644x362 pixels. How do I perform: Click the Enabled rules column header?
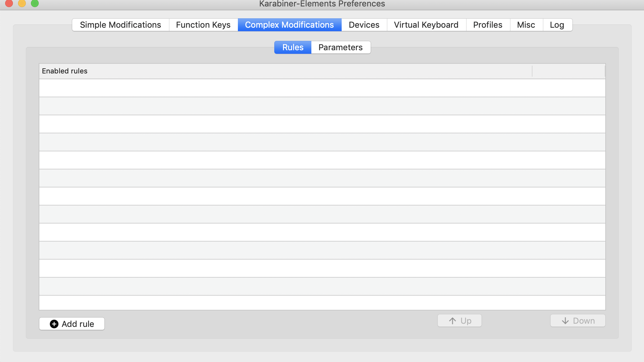pyautogui.click(x=286, y=71)
